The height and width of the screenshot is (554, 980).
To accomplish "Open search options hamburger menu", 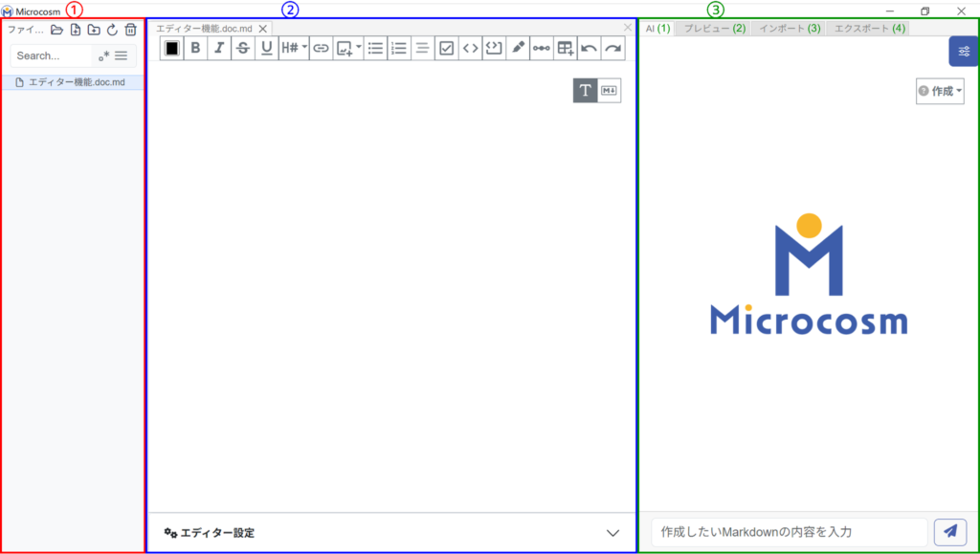I will pos(122,55).
